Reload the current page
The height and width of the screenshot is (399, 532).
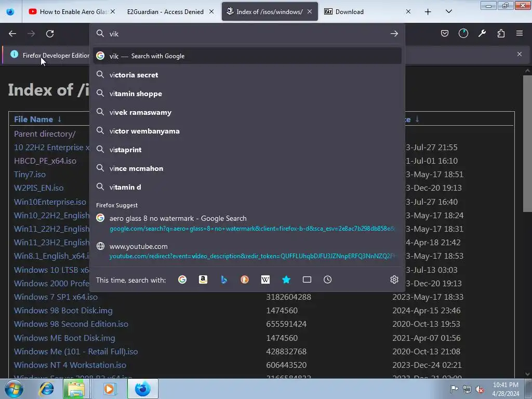(50, 34)
